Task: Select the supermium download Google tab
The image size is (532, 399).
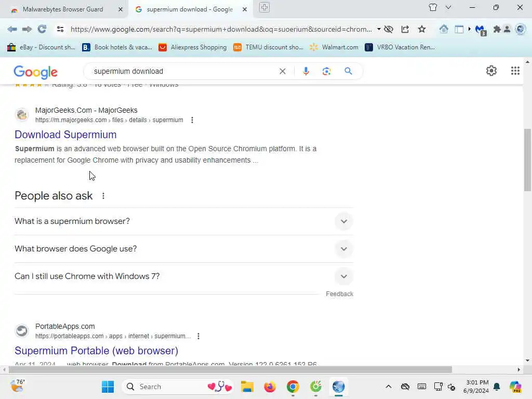Action: click(x=190, y=9)
